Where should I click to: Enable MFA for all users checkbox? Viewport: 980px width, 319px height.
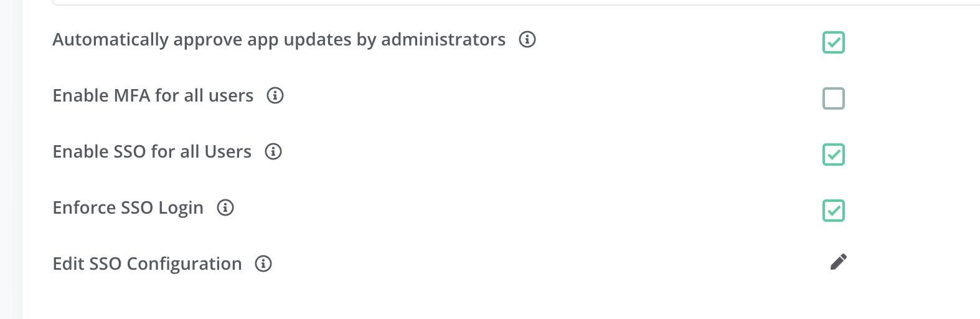[833, 98]
